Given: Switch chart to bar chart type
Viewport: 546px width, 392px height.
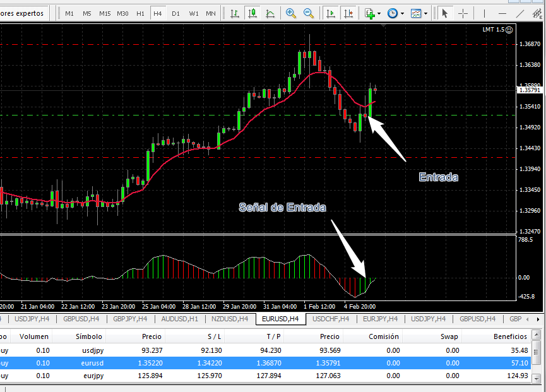Looking at the screenshot, I should 235,14.
